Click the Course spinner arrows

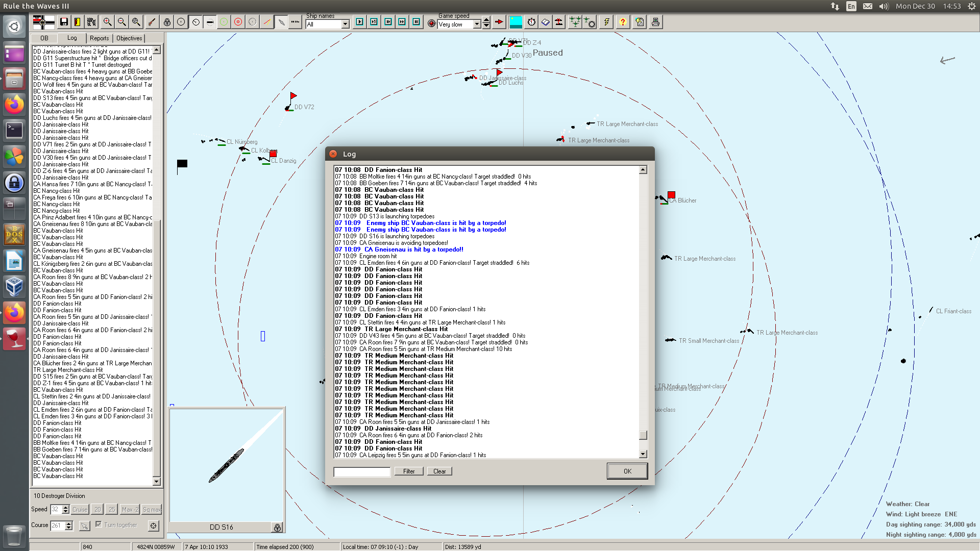(x=69, y=525)
